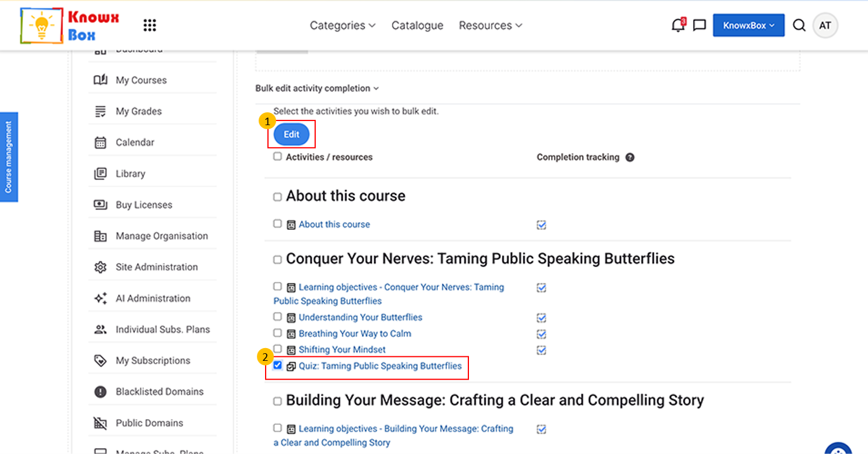This screenshot has width=868, height=454.
Task: Click the Blacklisted Domains alert icon
Action: [100, 392]
